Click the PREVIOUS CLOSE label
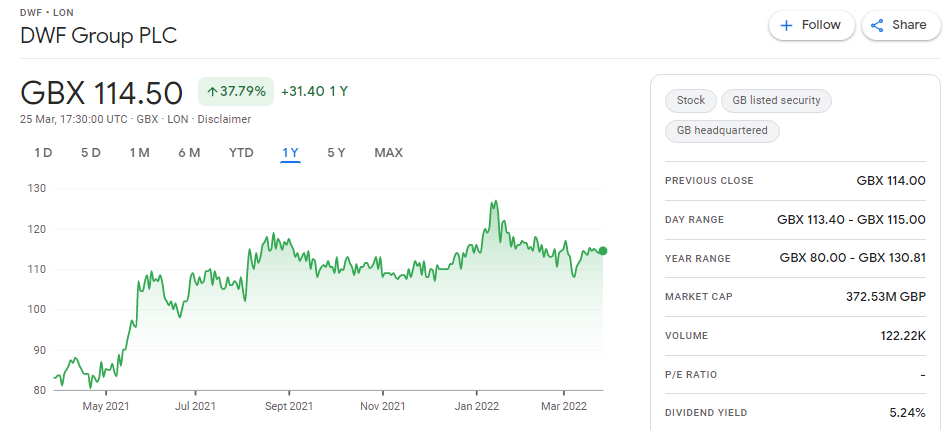Viewport: 949px width, 430px height. [x=709, y=180]
